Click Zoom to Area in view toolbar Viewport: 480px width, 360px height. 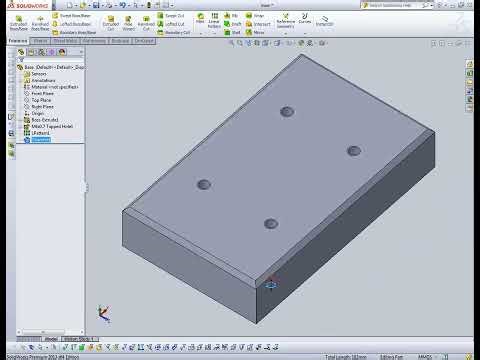point(240,43)
